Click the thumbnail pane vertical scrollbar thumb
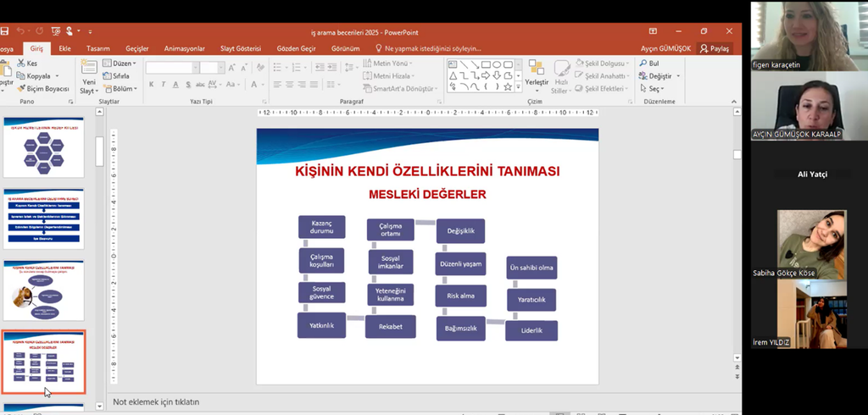The height and width of the screenshot is (415, 868). tap(100, 151)
